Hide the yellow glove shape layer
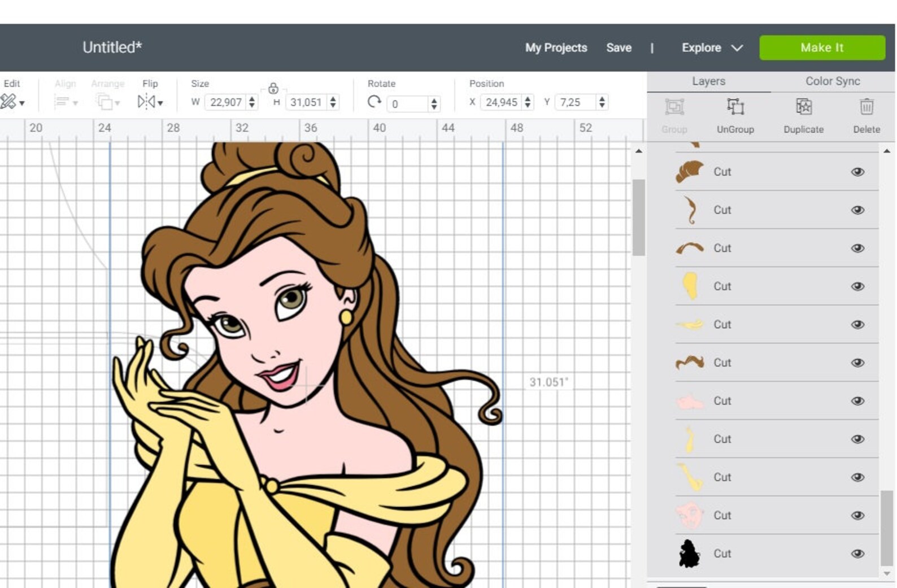Viewport: 897px width, 588px height. pos(857,286)
